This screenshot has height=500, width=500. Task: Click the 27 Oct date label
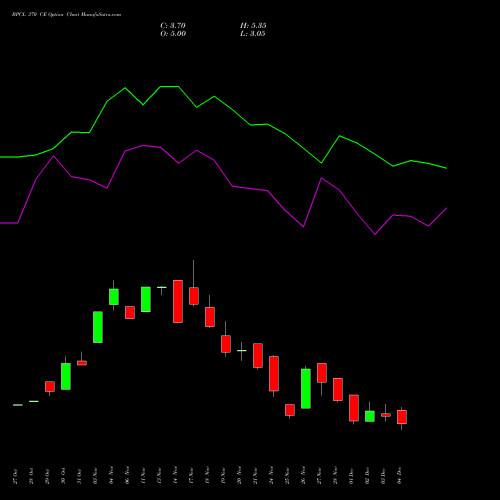coord(15,476)
